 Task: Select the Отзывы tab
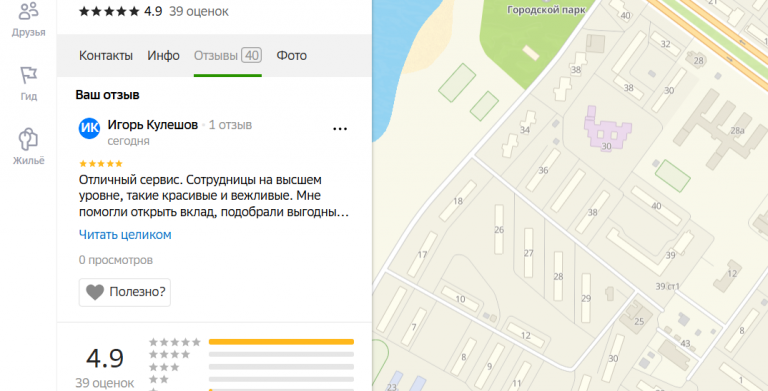228,55
